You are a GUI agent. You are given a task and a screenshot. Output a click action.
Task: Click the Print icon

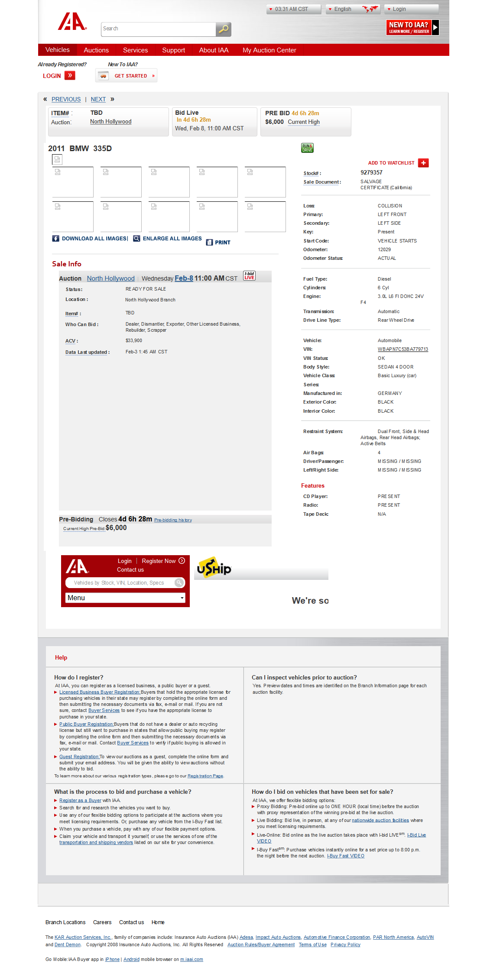210,243
